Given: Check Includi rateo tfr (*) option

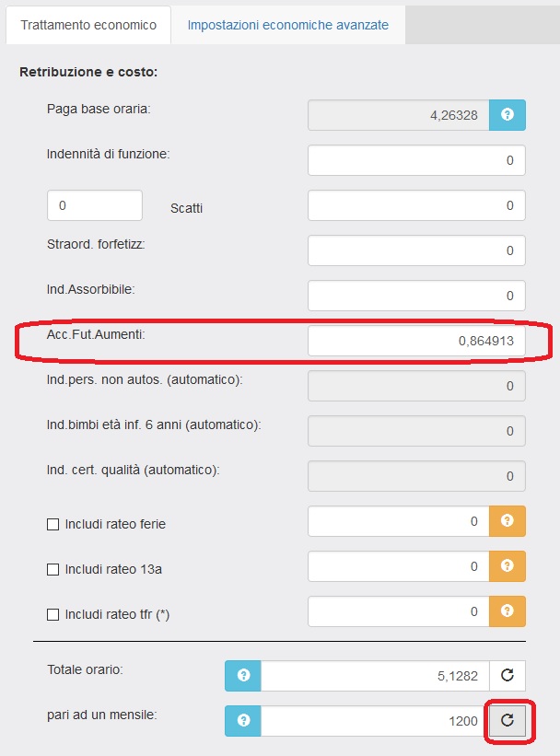Looking at the screenshot, I should coord(52,614).
